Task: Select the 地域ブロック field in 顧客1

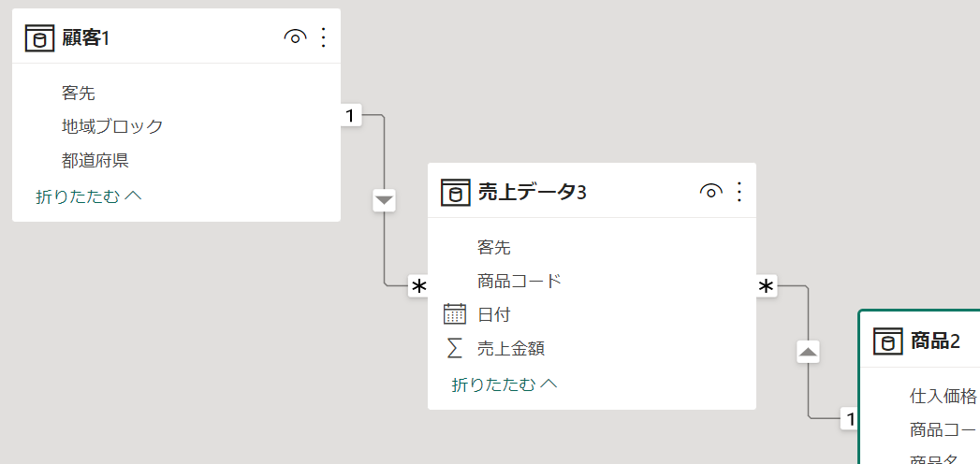Action: [x=112, y=126]
